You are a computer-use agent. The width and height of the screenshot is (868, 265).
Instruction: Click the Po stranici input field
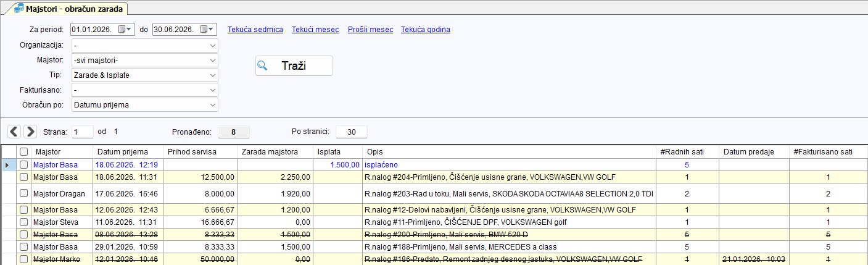point(352,132)
